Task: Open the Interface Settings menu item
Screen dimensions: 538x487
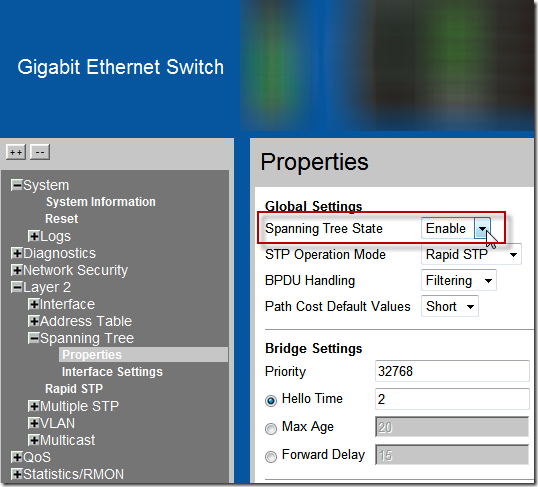Action: [x=112, y=372]
